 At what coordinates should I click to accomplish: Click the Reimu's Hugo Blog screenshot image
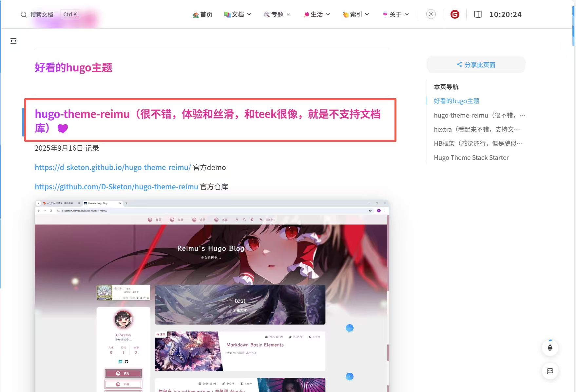point(211,295)
